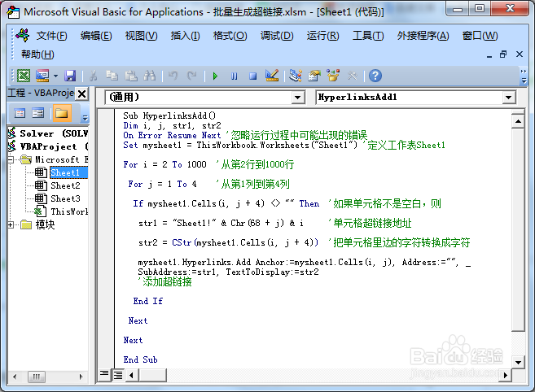Minimize the inner code window
This screenshot has height=392, width=535.
[489, 55]
